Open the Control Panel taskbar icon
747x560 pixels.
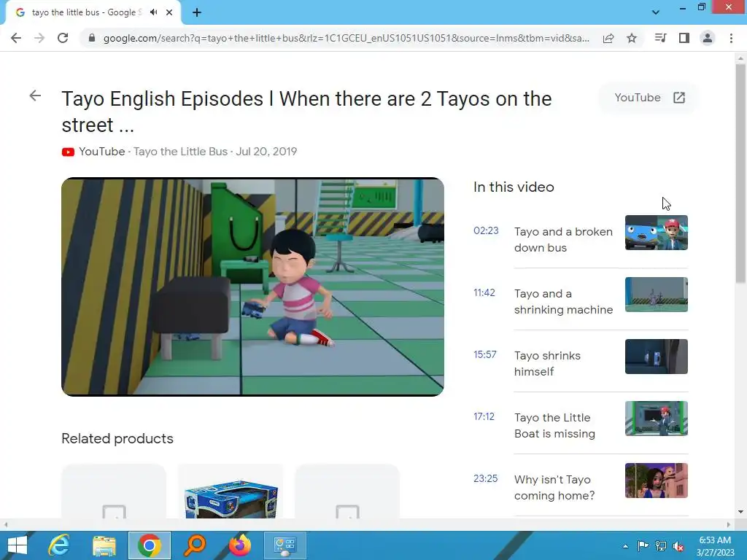click(285, 545)
